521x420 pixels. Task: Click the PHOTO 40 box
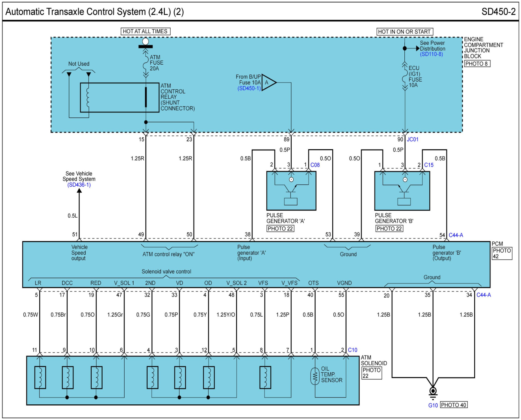point(453,405)
